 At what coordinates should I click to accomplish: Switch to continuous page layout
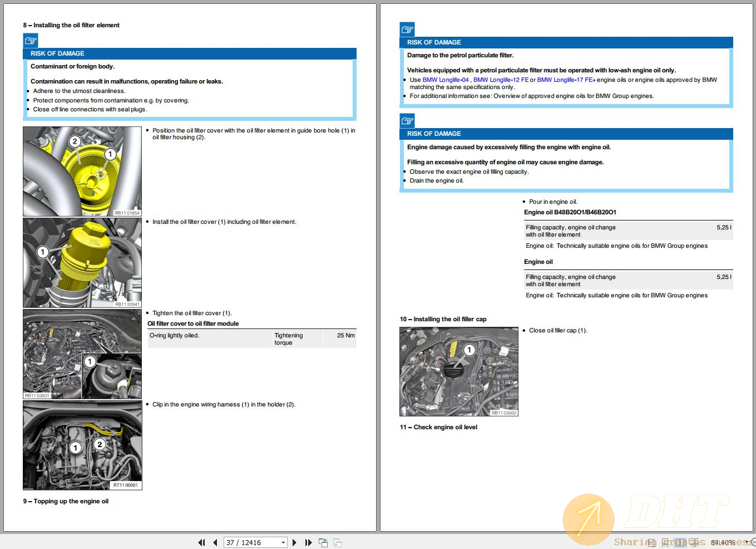click(665, 542)
